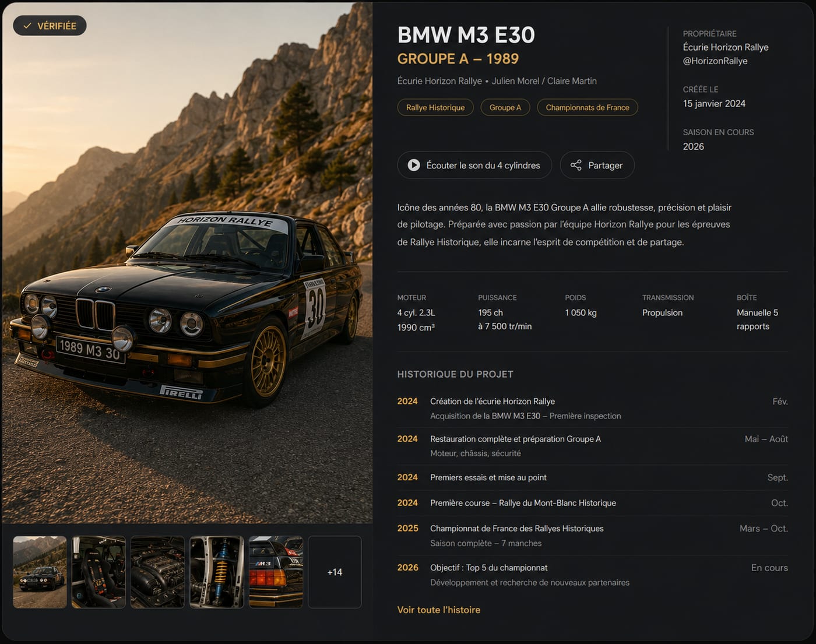
Task: Click the 2025 year marker in history
Action: tap(408, 529)
